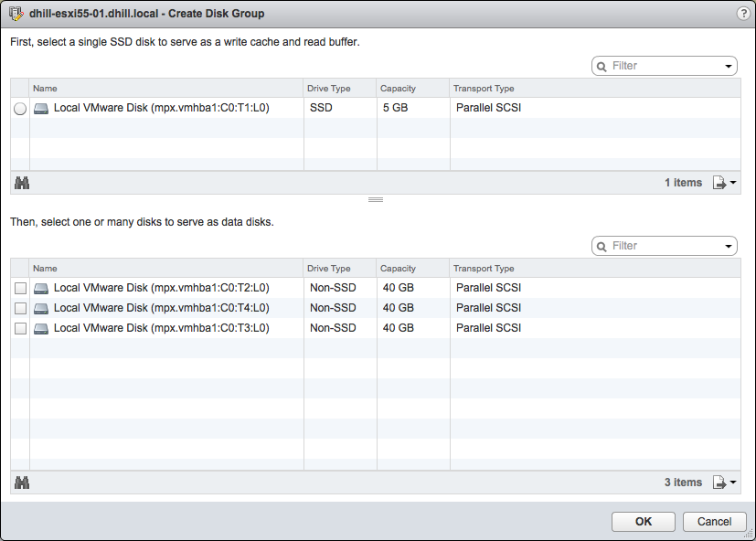This screenshot has width=756, height=541.
Task: Sort the SSD table by Name column
Action: (x=166, y=89)
